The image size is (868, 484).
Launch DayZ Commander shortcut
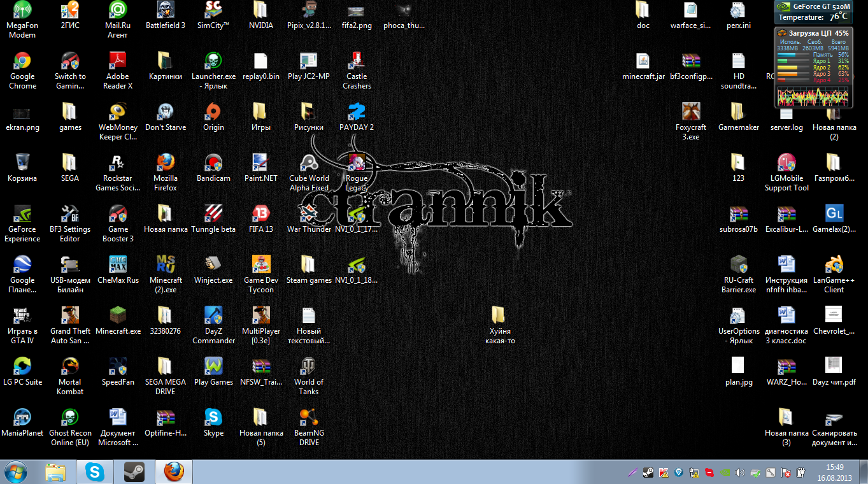click(213, 325)
